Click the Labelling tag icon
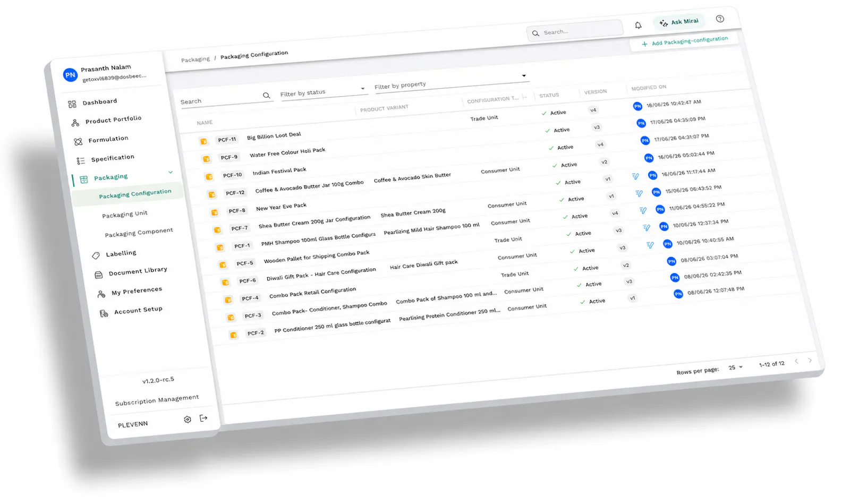Image resolution: width=850 pixels, height=504 pixels. pos(96,255)
